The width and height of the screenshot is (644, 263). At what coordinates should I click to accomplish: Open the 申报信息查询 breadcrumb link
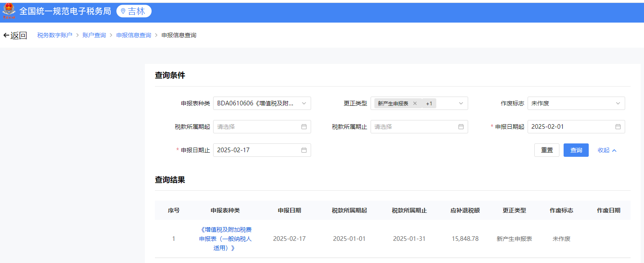(134, 35)
